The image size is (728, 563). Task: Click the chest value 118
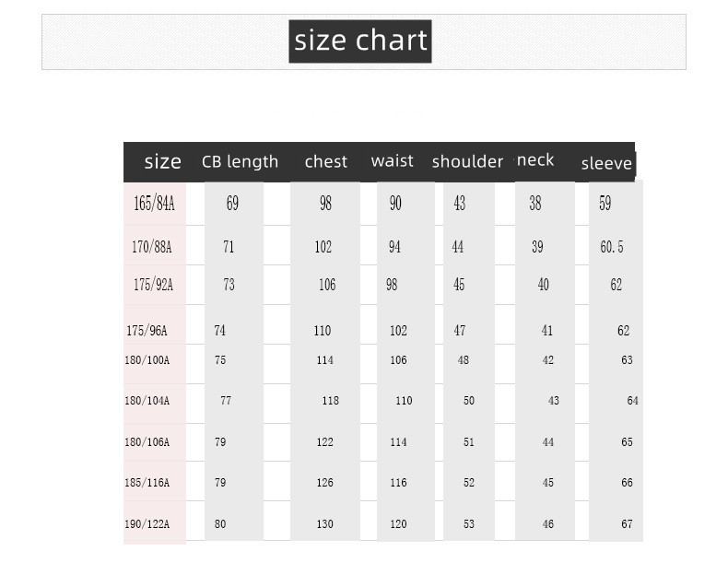click(x=331, y=401)
